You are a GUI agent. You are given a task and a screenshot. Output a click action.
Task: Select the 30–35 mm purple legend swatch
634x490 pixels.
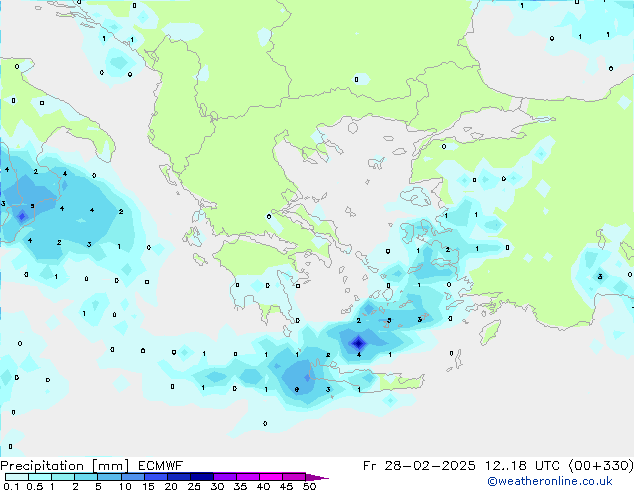click(224, 477)
